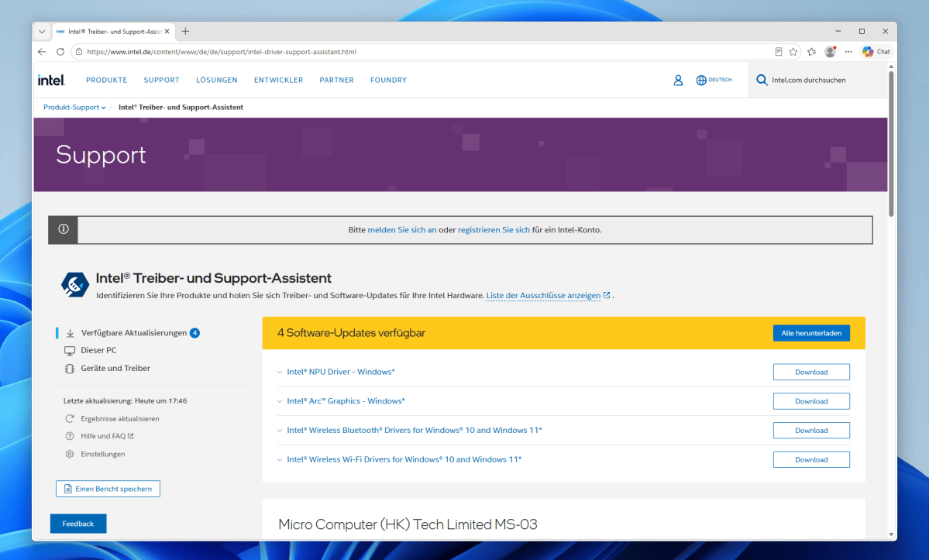This screenshot has height=560, width=929.
Task: Open a new browser tab
Action: (185, 32)
